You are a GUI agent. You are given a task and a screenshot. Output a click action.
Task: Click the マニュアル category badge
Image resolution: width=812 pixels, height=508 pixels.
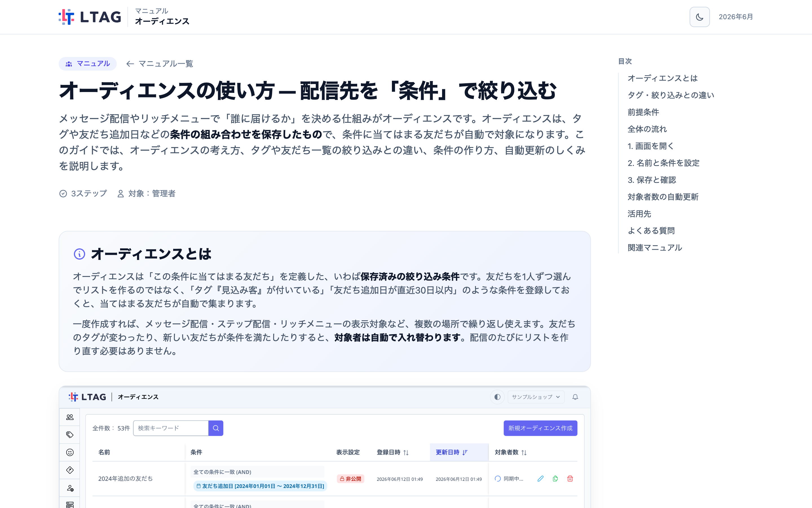tap(88, 64)
